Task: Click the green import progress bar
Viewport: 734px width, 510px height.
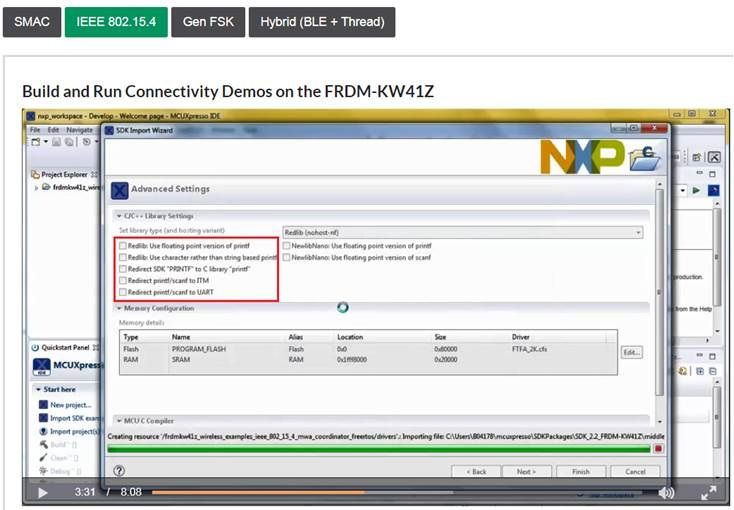Action: point(379,449)
